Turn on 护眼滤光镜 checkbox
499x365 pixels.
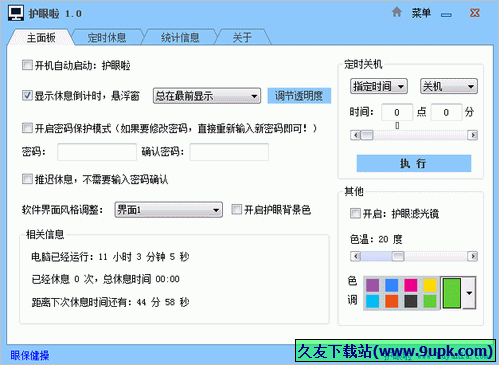pos(355,213)
